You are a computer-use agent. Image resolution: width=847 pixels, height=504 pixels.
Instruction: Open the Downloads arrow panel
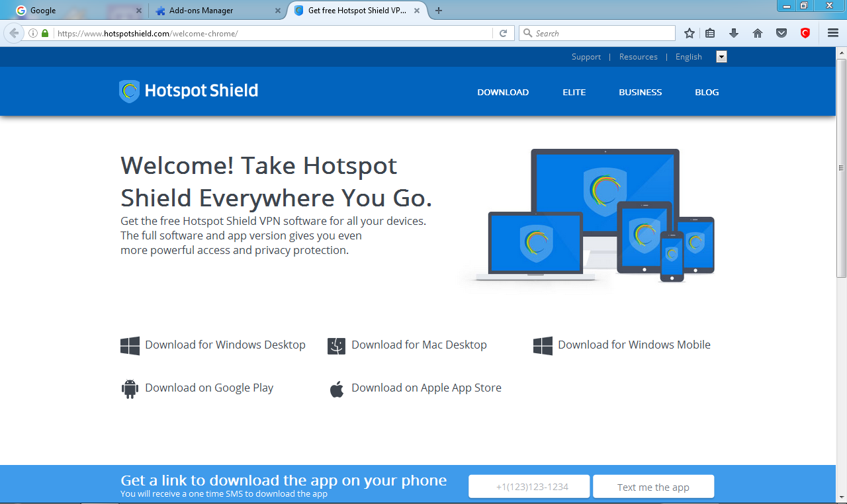734,33
